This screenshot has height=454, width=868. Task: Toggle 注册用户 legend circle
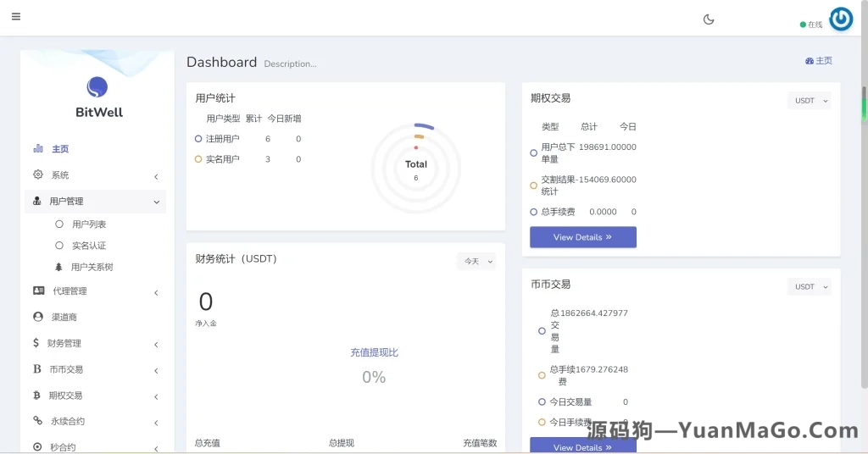coord(198,139)
